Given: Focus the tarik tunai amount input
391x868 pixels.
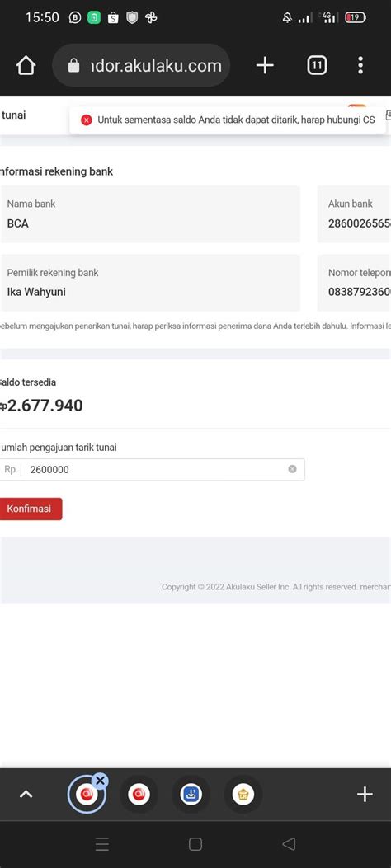Looking at the screenshot, I should click(x=151, y=469).
